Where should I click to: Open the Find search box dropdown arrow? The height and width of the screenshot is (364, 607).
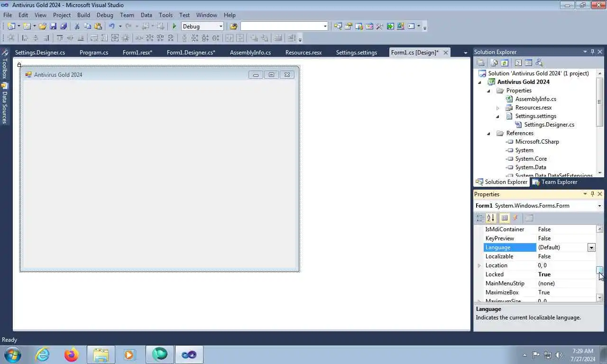coord(325,27)
